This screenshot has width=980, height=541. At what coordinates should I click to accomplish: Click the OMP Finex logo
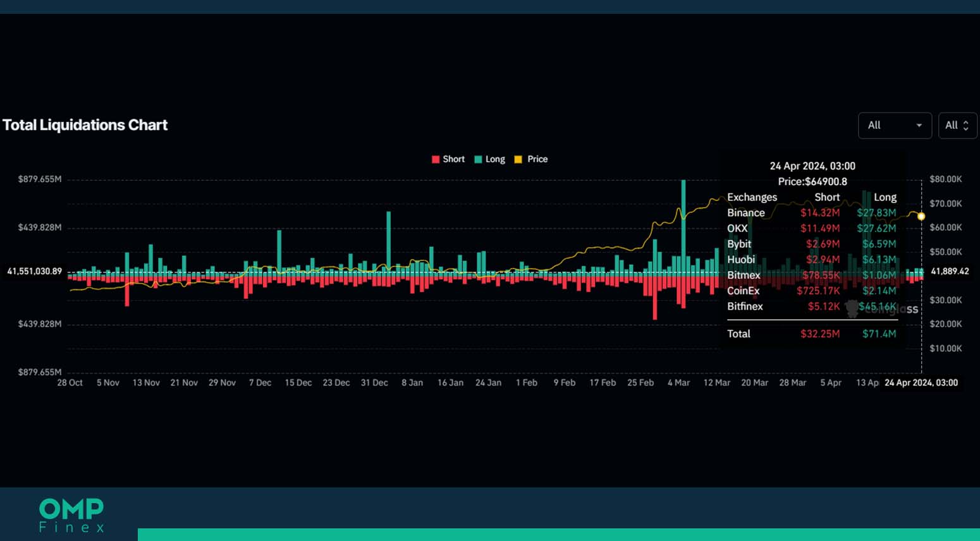pos(71,515)
